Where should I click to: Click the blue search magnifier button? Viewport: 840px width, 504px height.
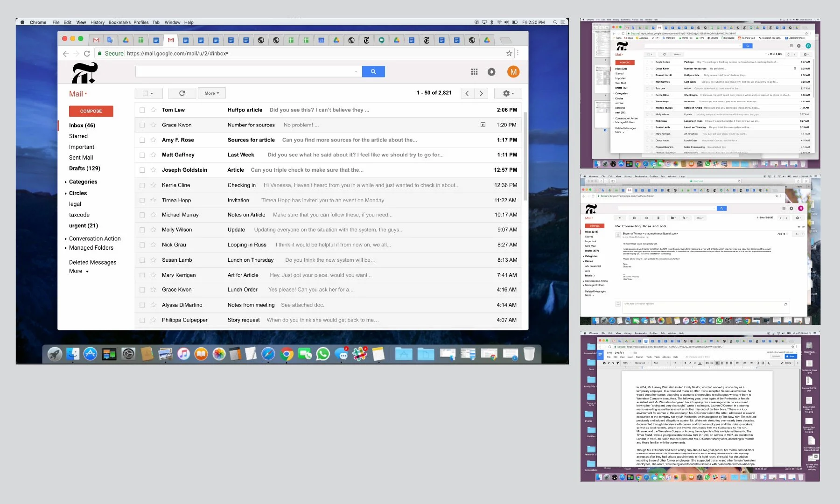click(373, 71)
